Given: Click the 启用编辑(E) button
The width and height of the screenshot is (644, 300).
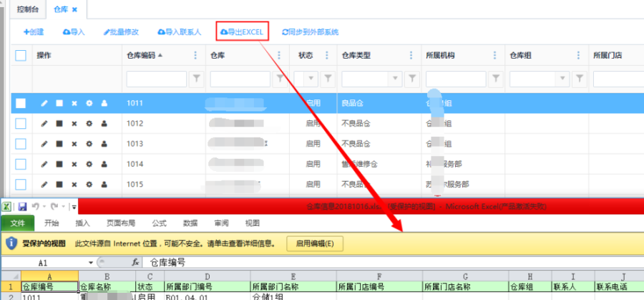Looking at the screenshot, I should point(315,243).
